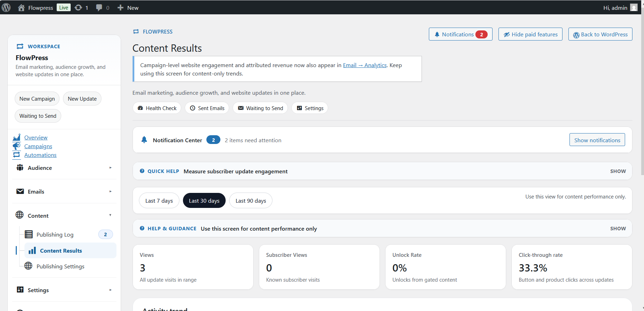Image resolution: width=644 pixels, height=311 pixels.
Task: Click the Audience group icon
Action: click(20, 168)
